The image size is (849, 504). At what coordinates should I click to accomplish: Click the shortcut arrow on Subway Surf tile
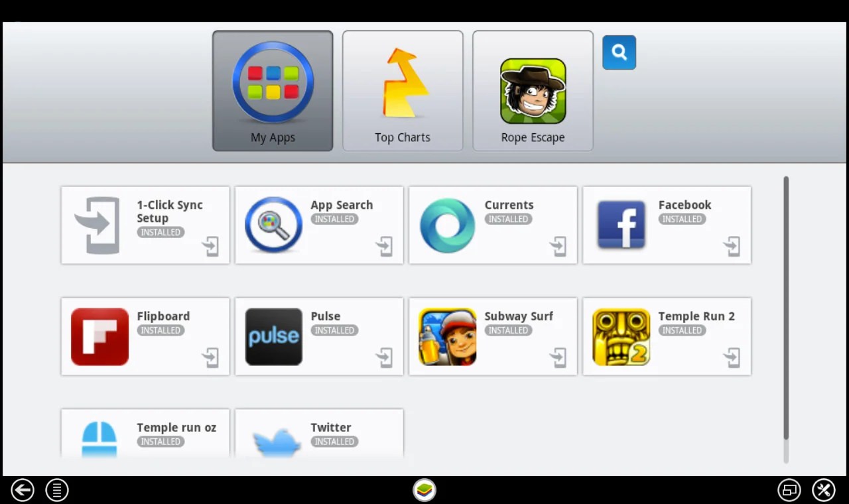point(558,358)
